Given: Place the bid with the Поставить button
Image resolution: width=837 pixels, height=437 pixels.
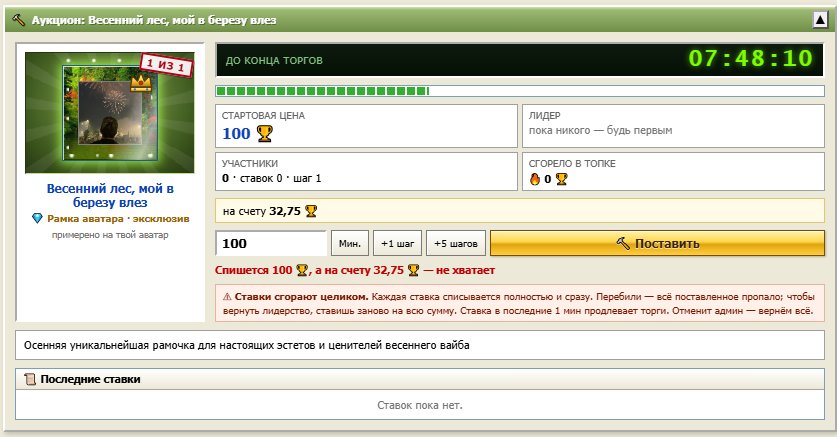Looking at the screenshot, I should pos(657,243).
